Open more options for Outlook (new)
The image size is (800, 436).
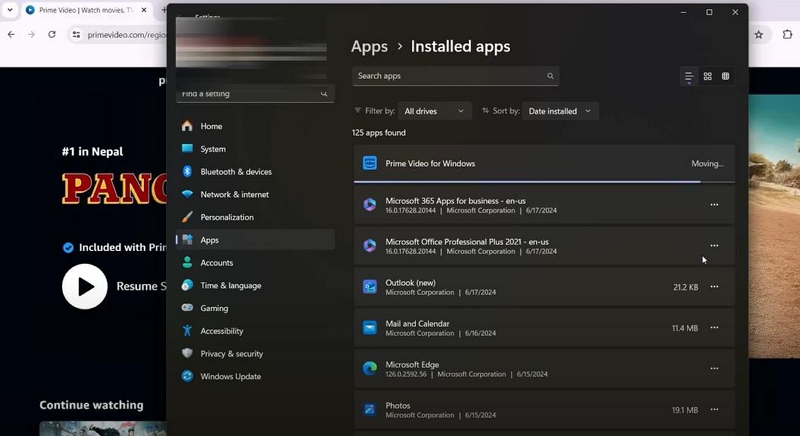tap(714, 287)
